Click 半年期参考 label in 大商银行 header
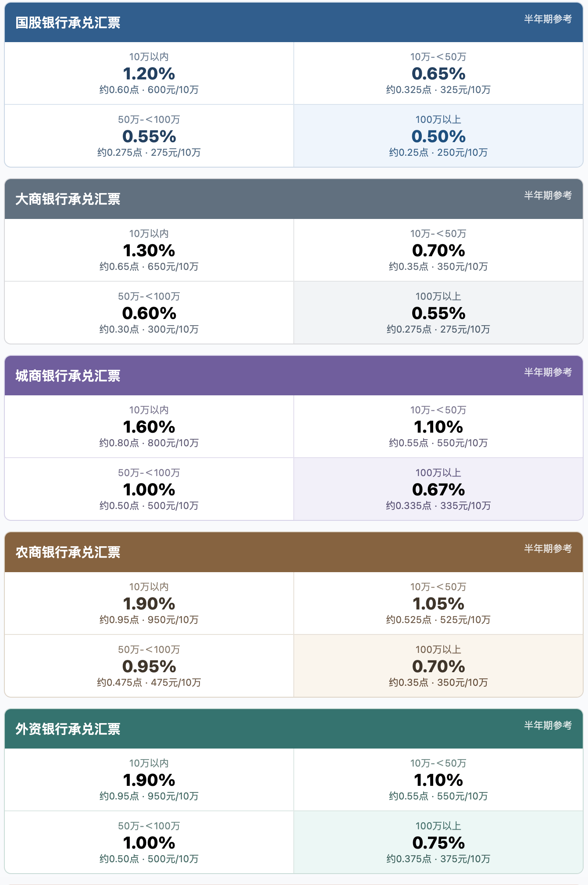 (548, 195)
